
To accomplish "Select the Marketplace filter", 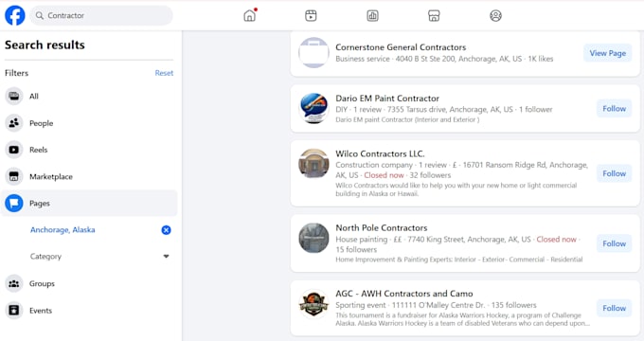I will [x=89, y=176].
